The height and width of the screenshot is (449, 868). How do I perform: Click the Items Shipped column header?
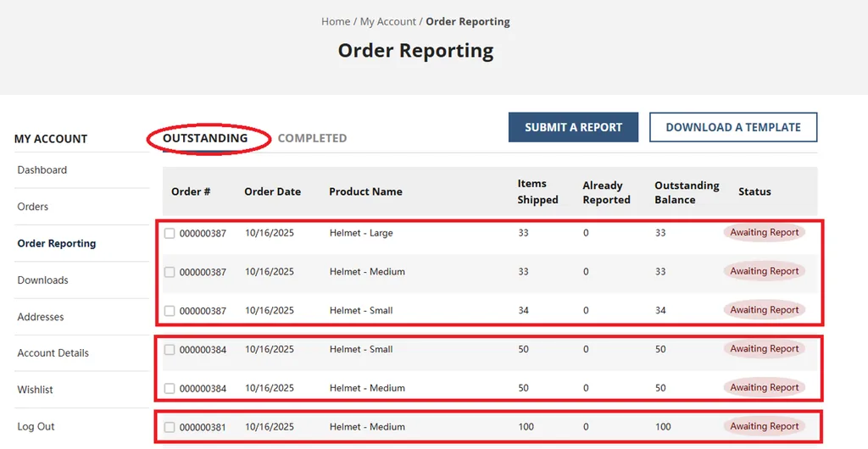pos(537,191)
